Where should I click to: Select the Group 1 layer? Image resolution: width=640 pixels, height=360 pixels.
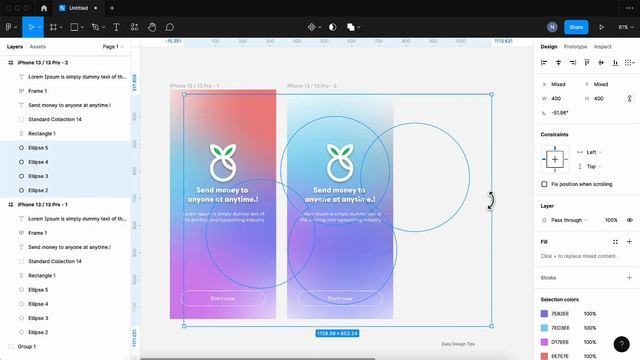[x=65, y=347]
